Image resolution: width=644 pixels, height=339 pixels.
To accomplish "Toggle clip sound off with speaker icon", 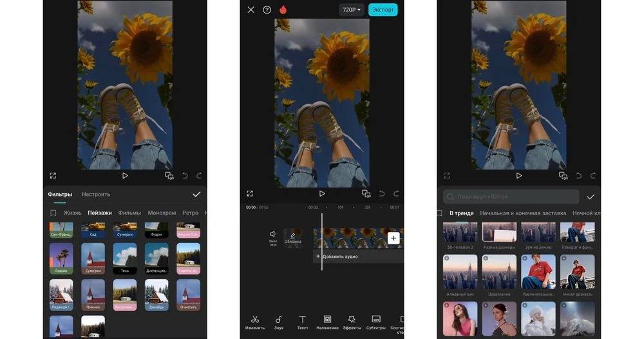I will click(x=272, y=236).
